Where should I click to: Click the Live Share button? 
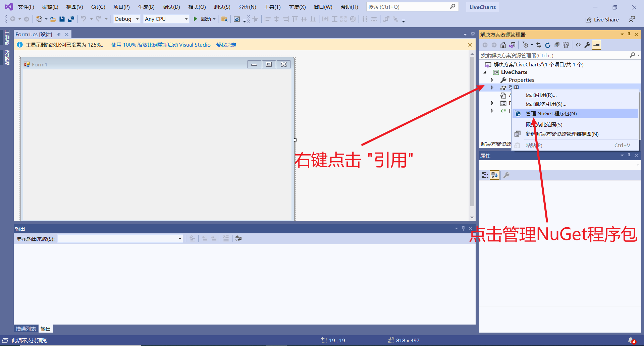(x=602, y=19)
